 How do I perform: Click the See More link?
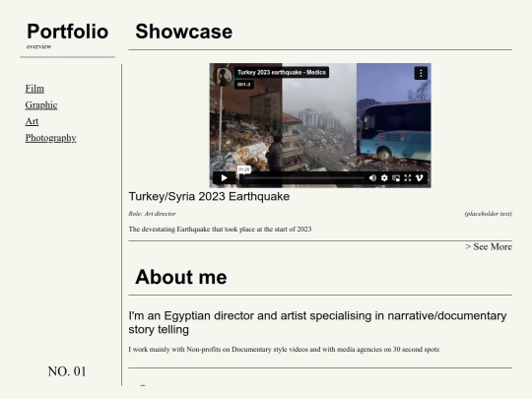click(x=489, y=246)
